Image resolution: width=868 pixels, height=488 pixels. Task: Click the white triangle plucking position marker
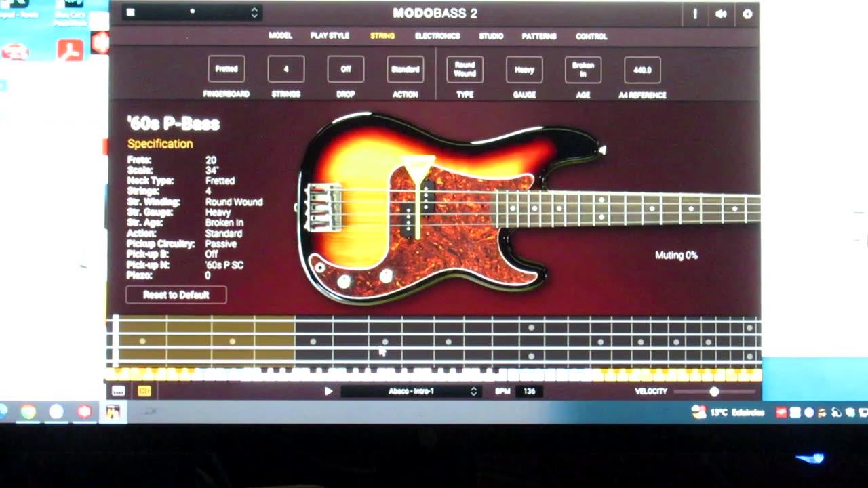[417, 169]
